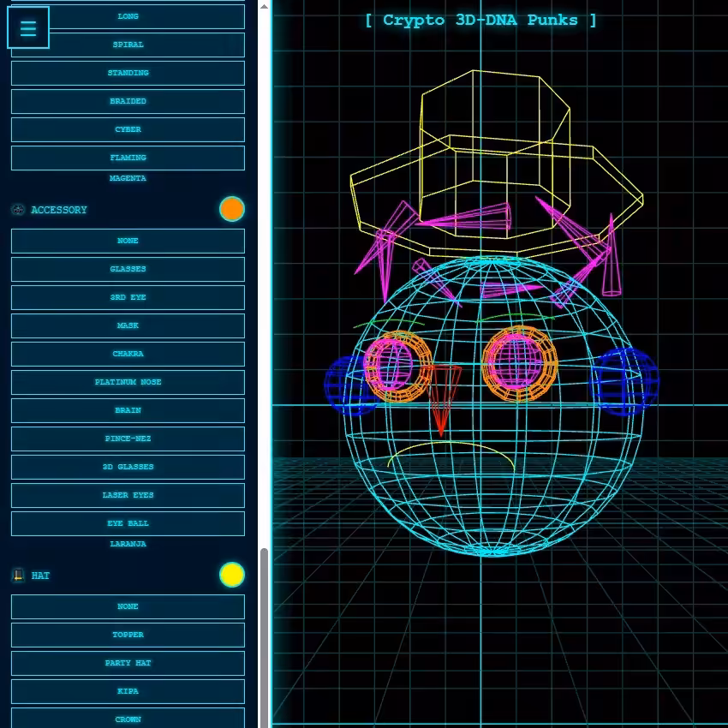Select the PARTY HAT option

click(128, 664)
